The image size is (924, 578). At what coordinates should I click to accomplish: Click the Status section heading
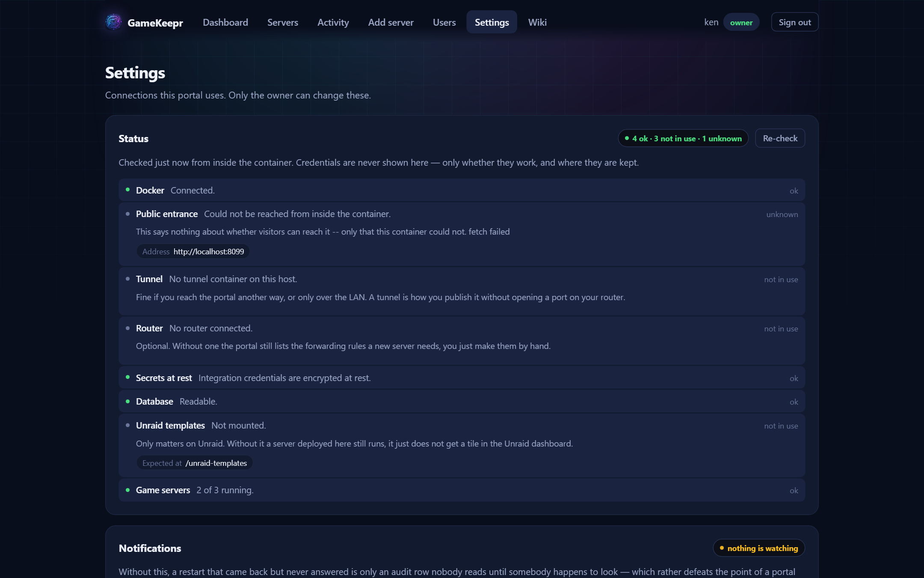[133, 139]
